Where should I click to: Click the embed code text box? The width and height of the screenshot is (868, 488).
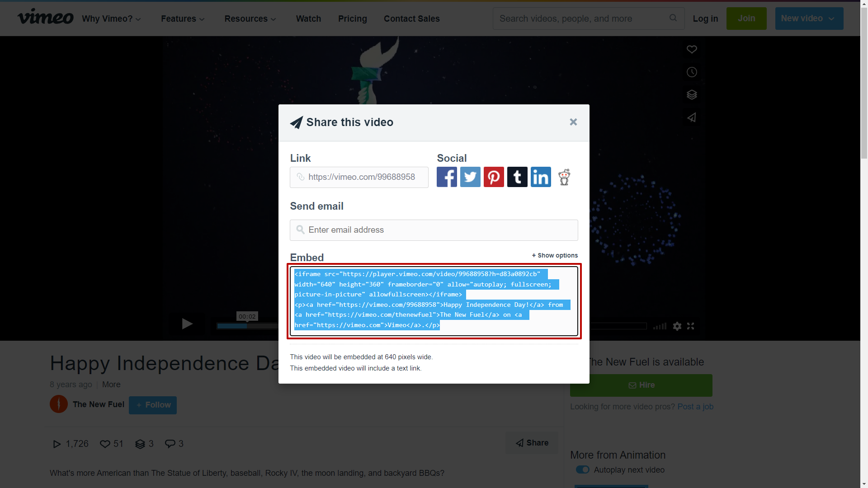pos(434,301)
